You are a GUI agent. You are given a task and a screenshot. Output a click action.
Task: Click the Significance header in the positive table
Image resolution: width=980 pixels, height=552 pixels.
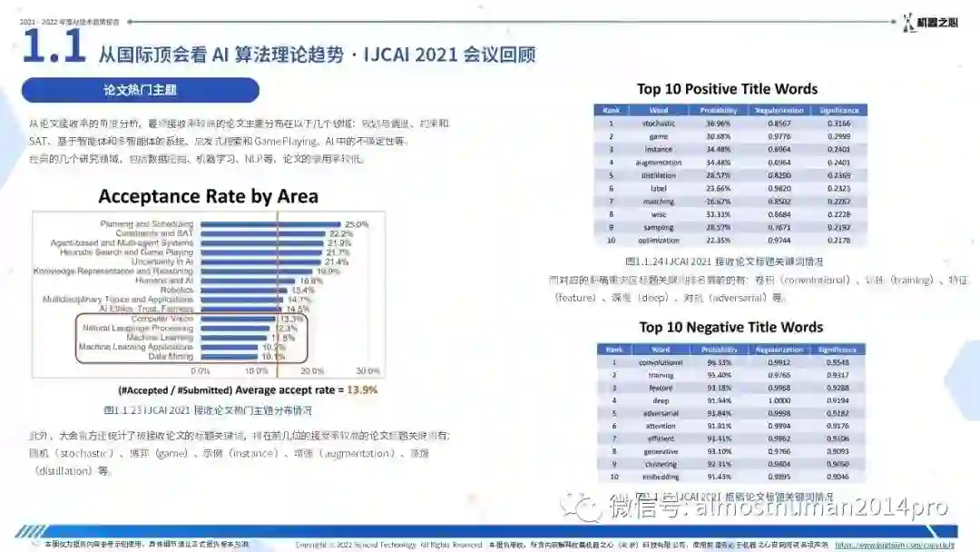click(x=838, y=110)
